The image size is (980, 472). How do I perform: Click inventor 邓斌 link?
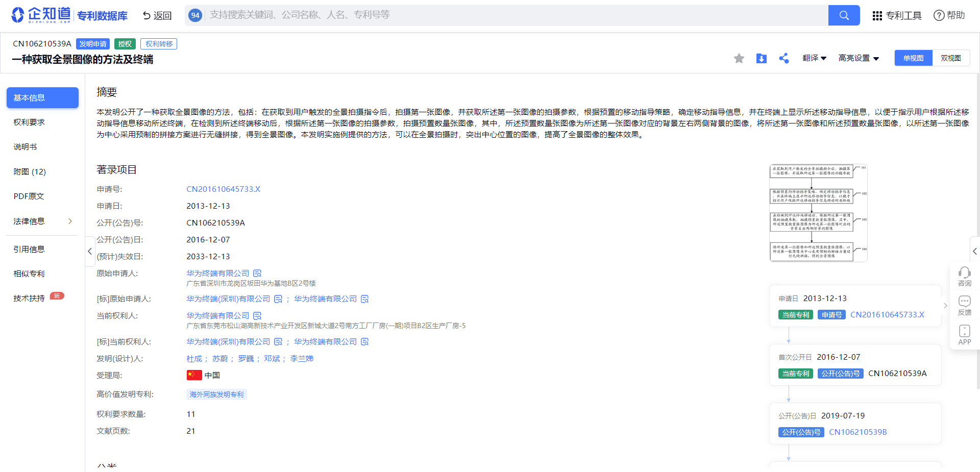272,359
